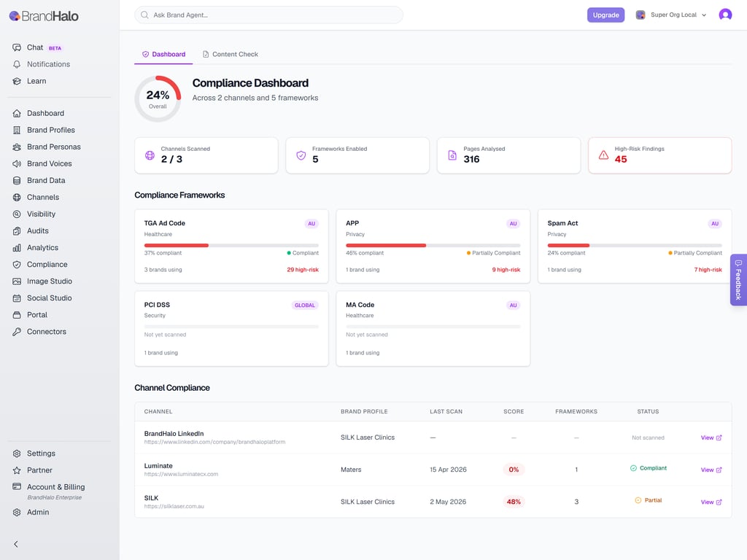Click the Ask Brand Agent search field
The image size is (747, 560).
268,15
